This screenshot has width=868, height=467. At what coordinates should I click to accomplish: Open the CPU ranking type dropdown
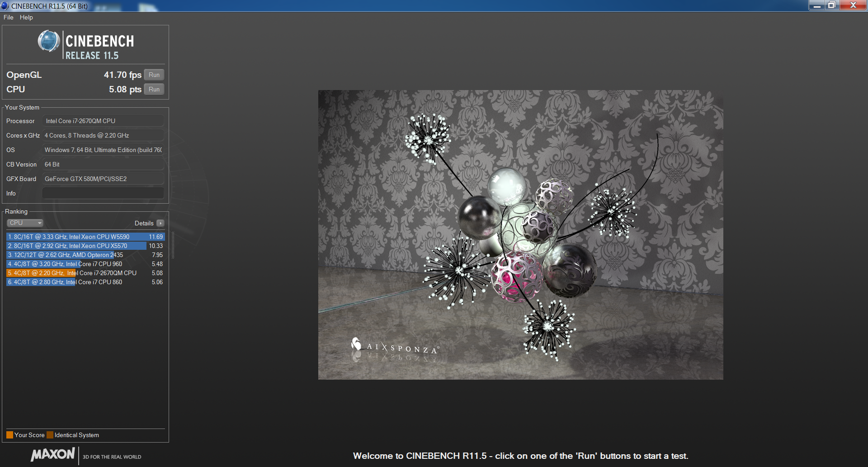pyautogui.click(x=25, y=223)
